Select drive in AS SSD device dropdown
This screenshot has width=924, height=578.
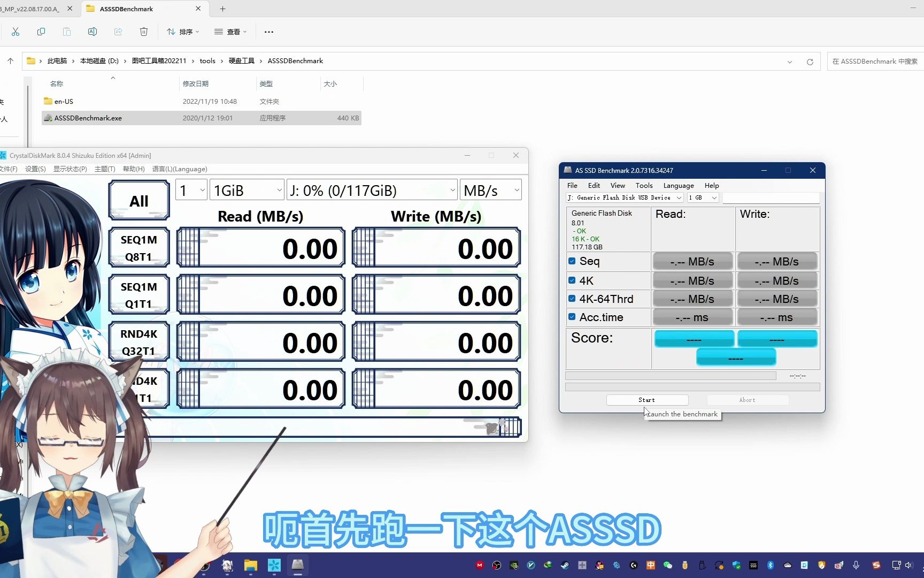pos(625,197)
